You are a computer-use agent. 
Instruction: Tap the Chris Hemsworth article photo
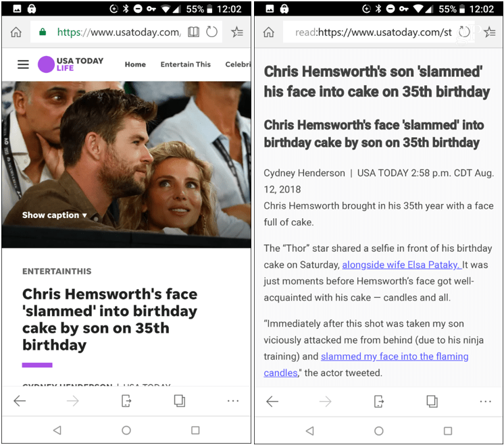(126, 165)
